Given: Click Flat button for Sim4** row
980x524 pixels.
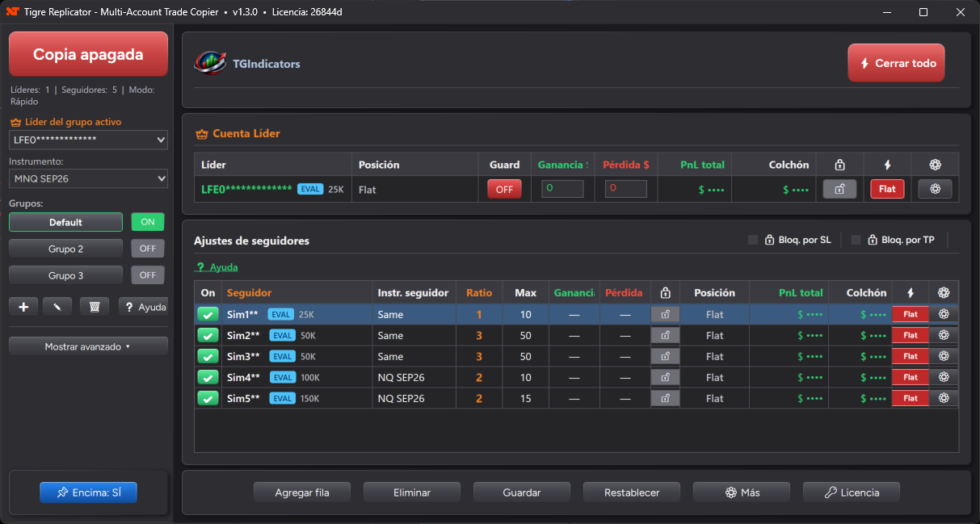Looking at the screenshot, I should (911, 377).
